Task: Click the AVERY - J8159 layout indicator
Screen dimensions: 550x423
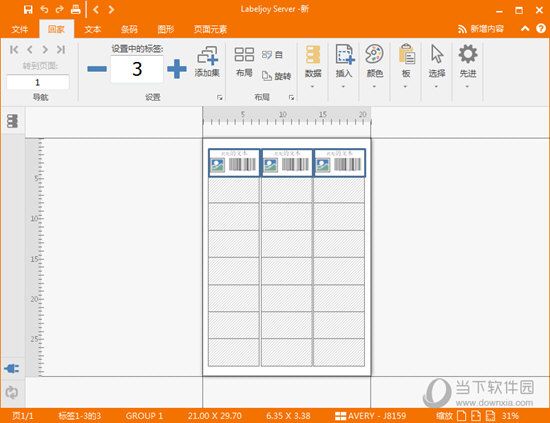Action: pyautogui.click(x=370, y=416)
